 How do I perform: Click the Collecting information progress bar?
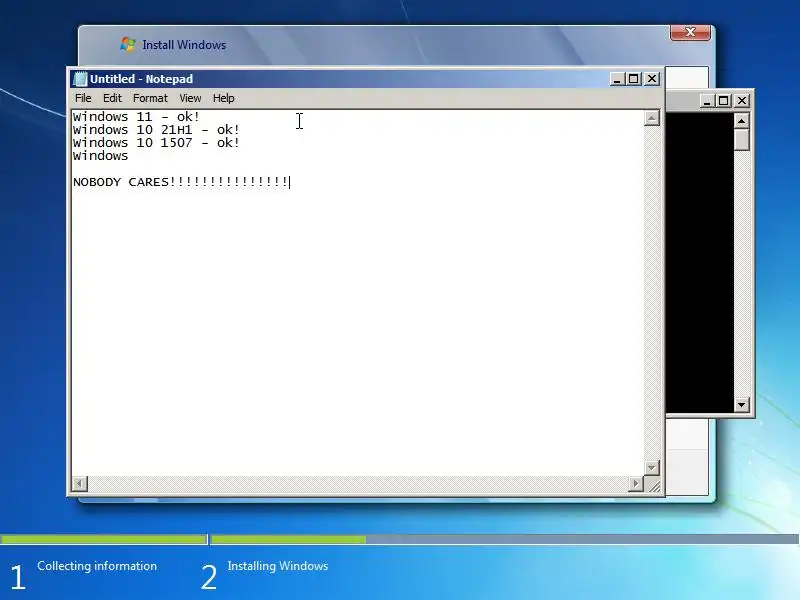(x=104, y=539)
